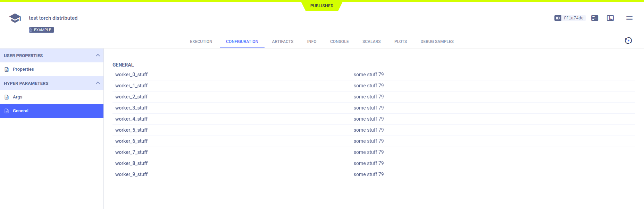This screenshot has width=644, height=209.
Task: Collapse the User Properties section
Action: [98, 55]
